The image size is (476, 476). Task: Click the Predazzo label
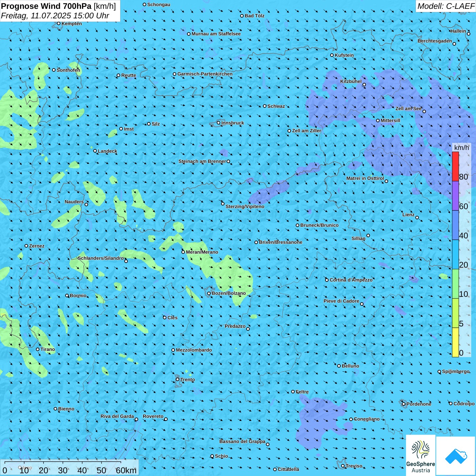[235, 326]
